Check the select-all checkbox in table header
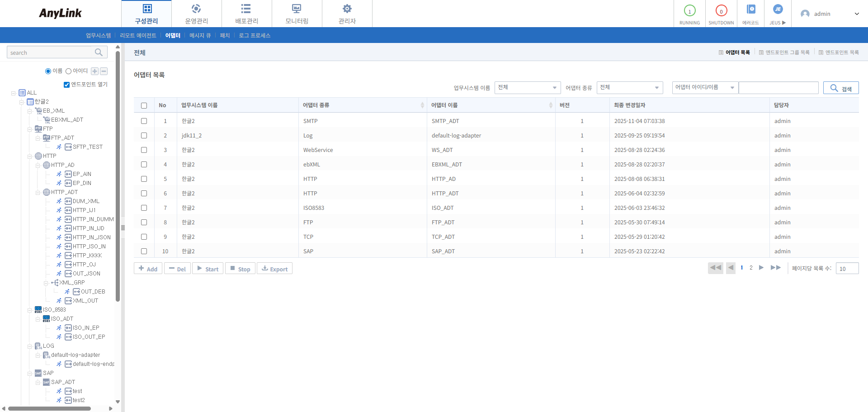Screen dimensions: 868x412 pyautogui.click(x=144, y=105)
